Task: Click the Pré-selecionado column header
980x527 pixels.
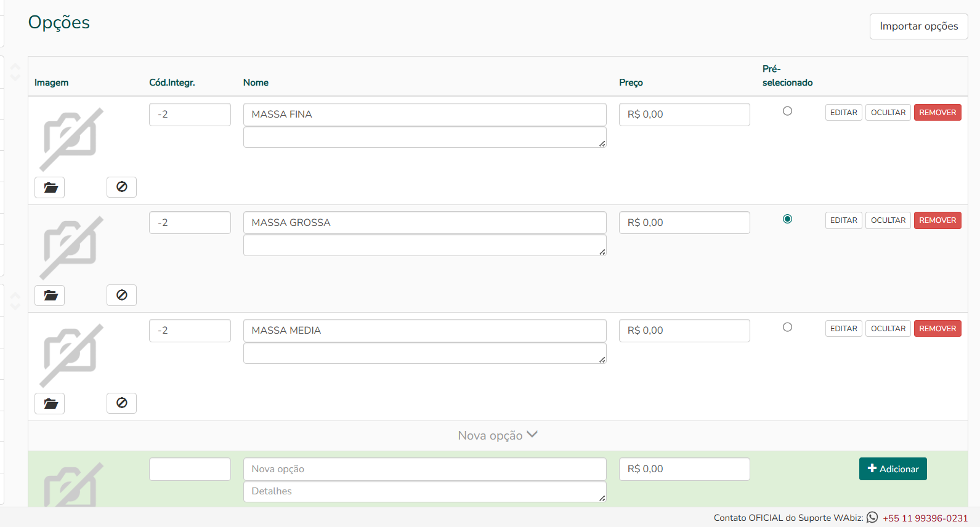Action: pos(787,76)
